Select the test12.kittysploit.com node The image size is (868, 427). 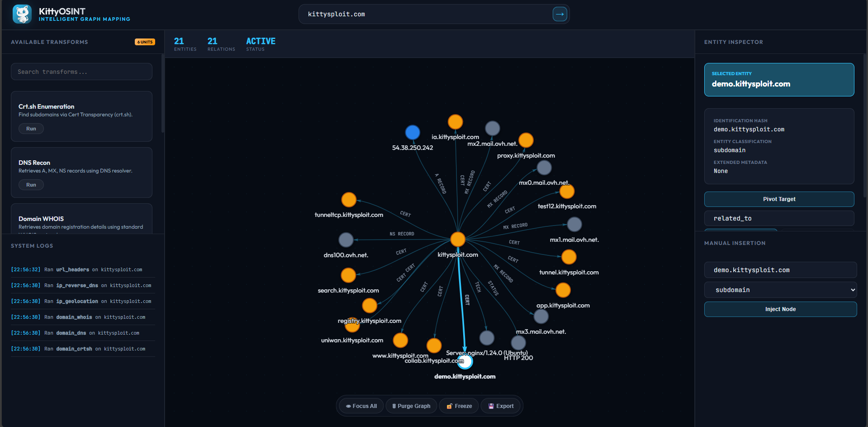(567, 192)
